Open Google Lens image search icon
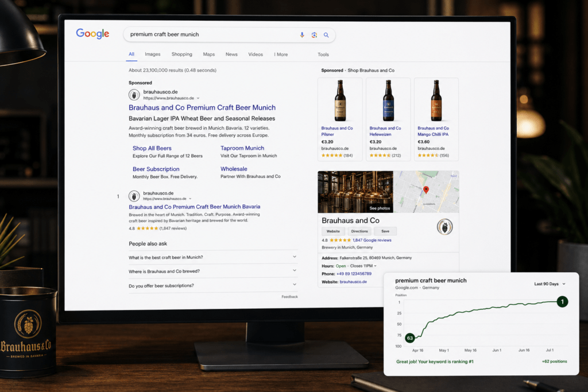Image resolution: width=588 pixels, height=392 pixels. 314,35
